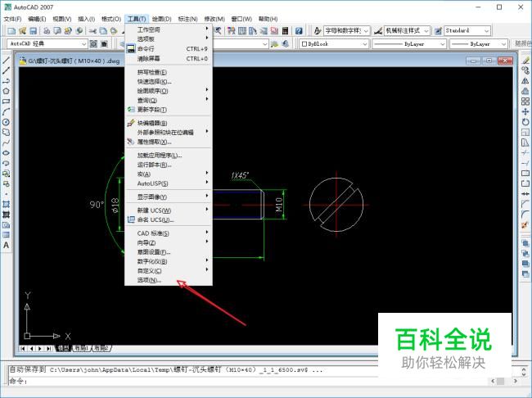Click the Plot print icon
Screen dimensions: 532x398
(47, 31)
